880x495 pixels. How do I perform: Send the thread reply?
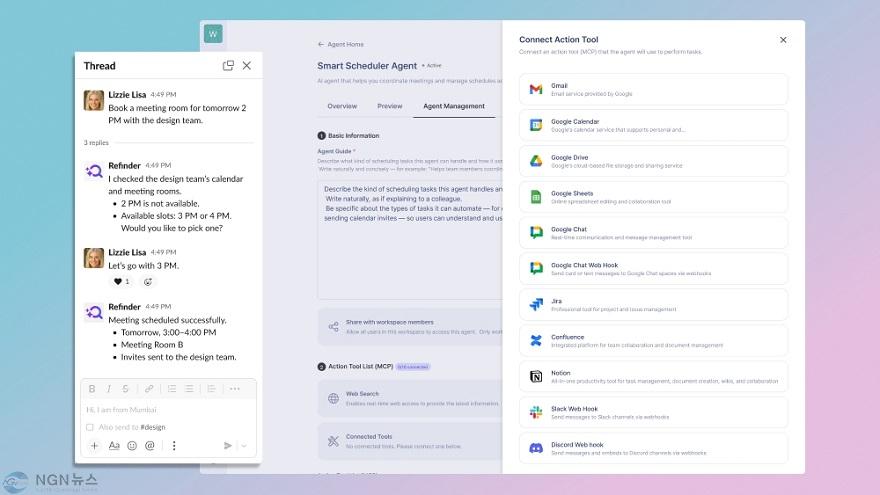[x=227, y=446]
